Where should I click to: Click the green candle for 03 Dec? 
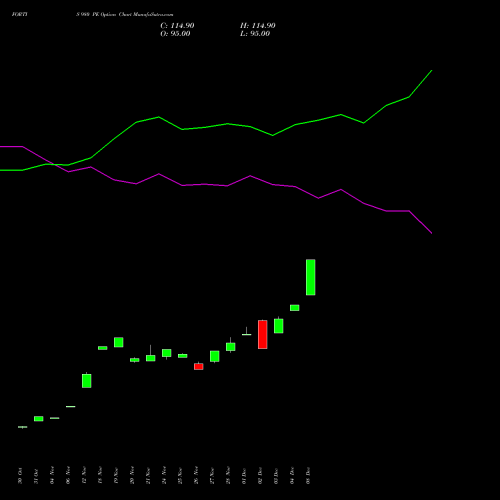pyautogui.click(x=279, y=326)
